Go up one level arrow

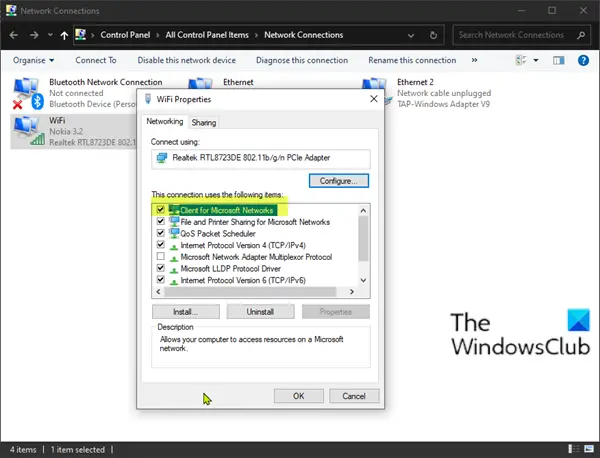click(64, 35)
